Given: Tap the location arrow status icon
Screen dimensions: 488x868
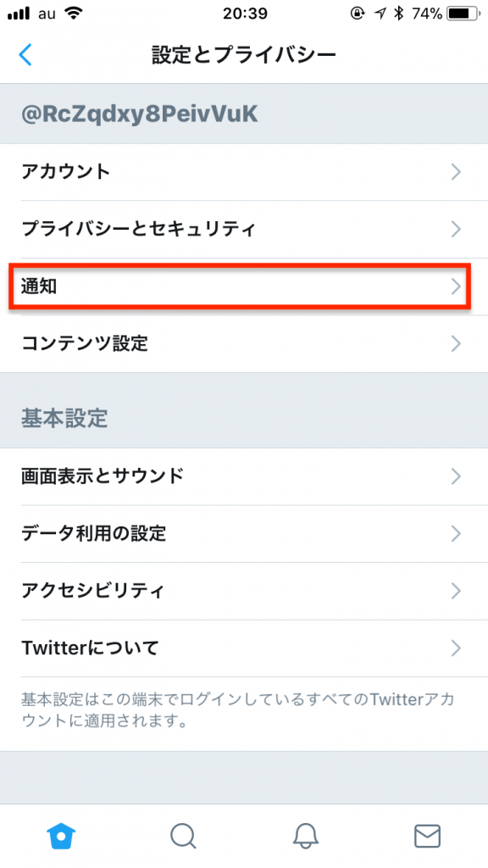Looking at the screenshot, I should (x=380, y=14).
